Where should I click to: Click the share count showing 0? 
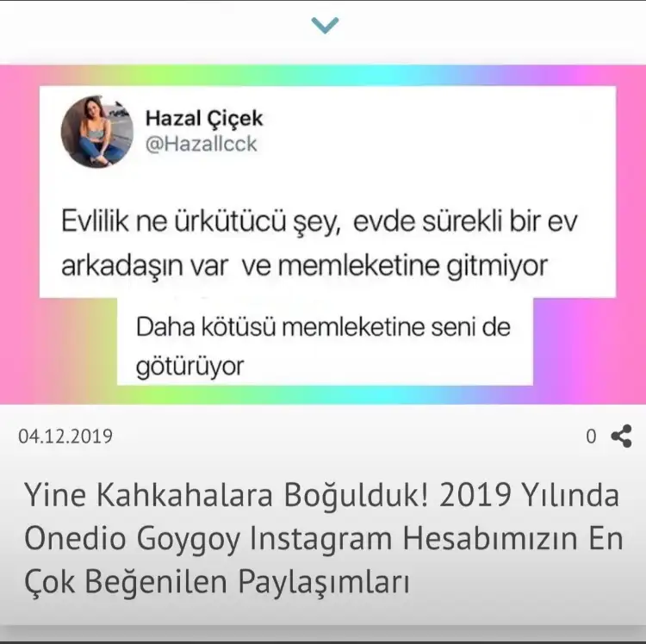click(591, 437)
